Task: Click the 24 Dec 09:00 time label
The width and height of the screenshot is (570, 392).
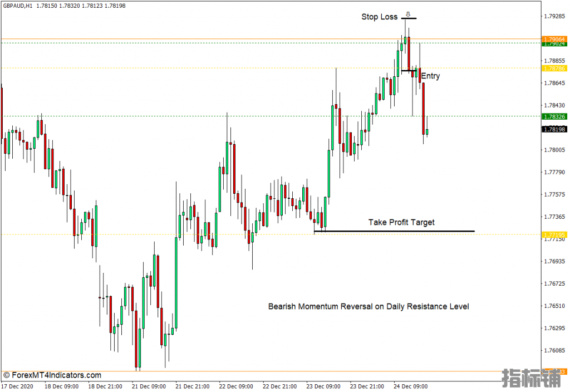Action: coord(410,386)
